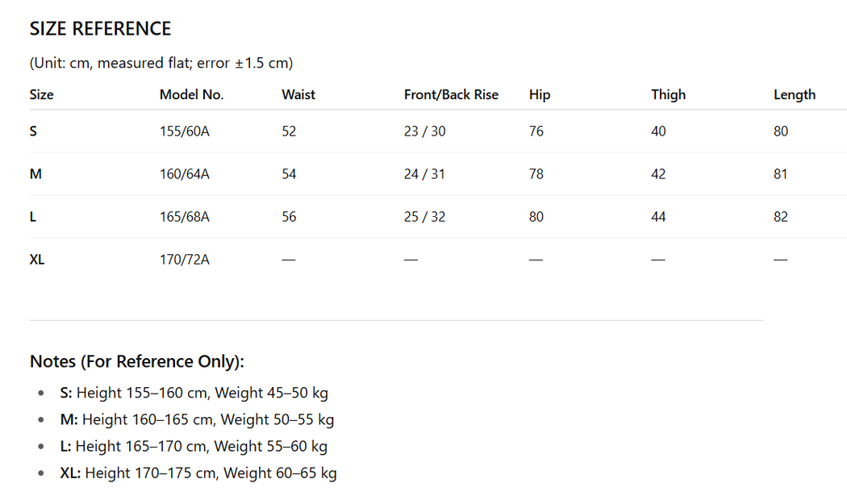847x504 pixels.
Task: Select the Model No. column header
Action: point(191,94)
